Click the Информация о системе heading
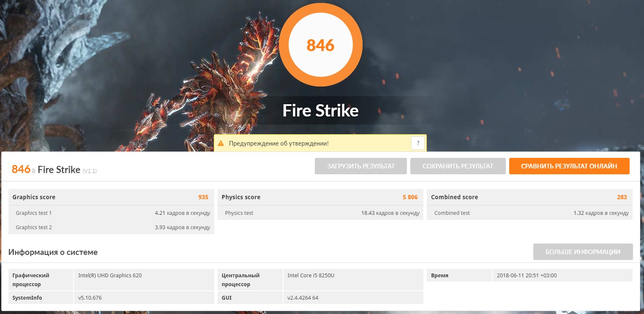This screenshot has width=644, height=314. click(53, 252)
